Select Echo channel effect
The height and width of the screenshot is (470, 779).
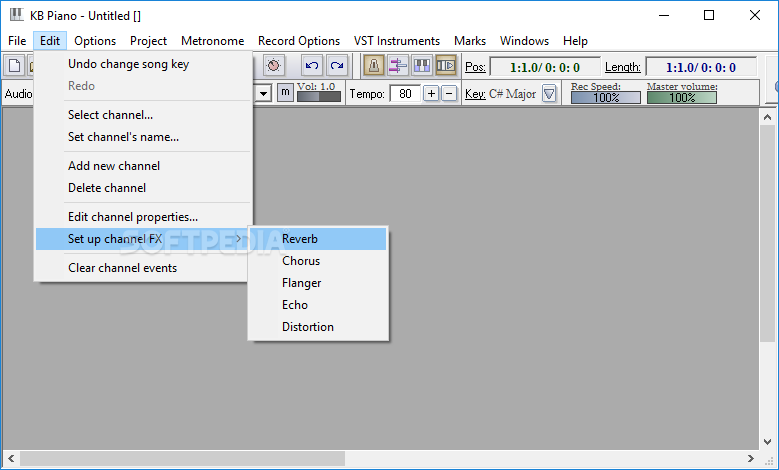coord(318,305)
